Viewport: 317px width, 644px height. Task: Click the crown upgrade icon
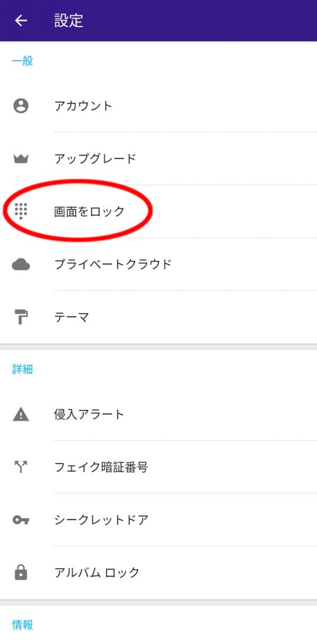pos(21,158)
